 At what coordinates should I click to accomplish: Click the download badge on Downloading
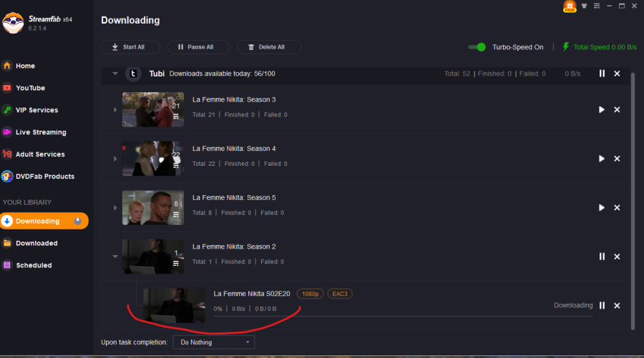tap(77, 221)
